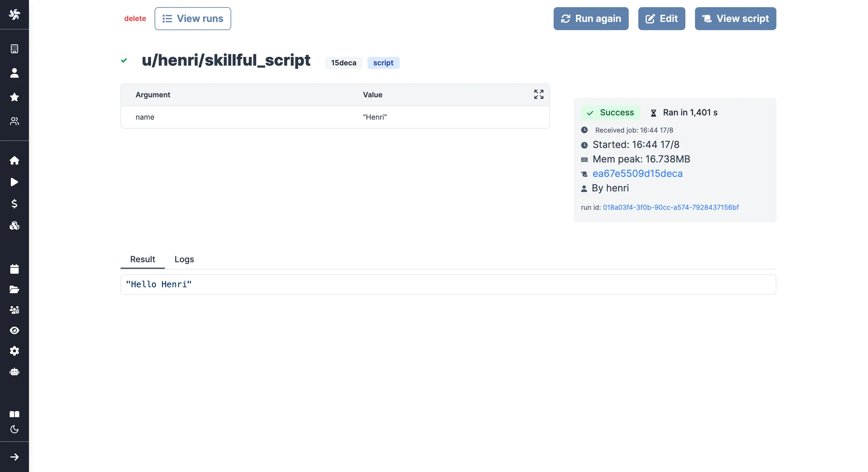
Task: Expand the arguments table to fullscreen
Action: tap(539, 94)
